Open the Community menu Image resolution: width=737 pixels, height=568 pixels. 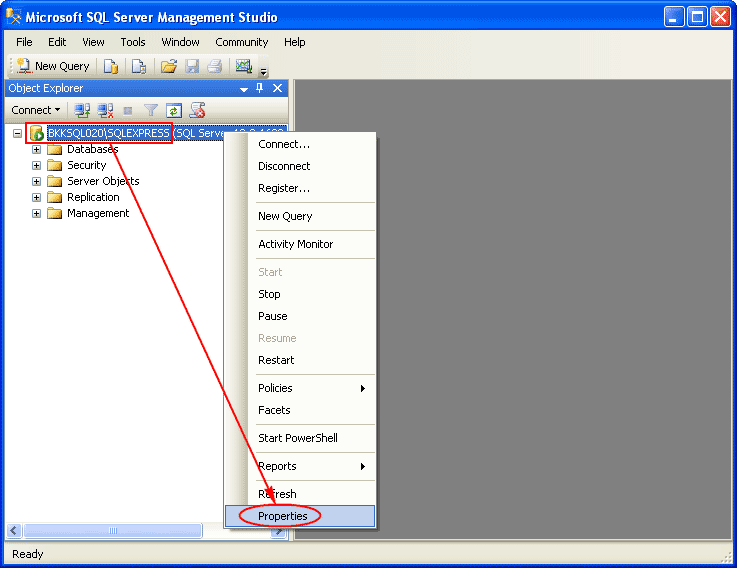point(242,42)
